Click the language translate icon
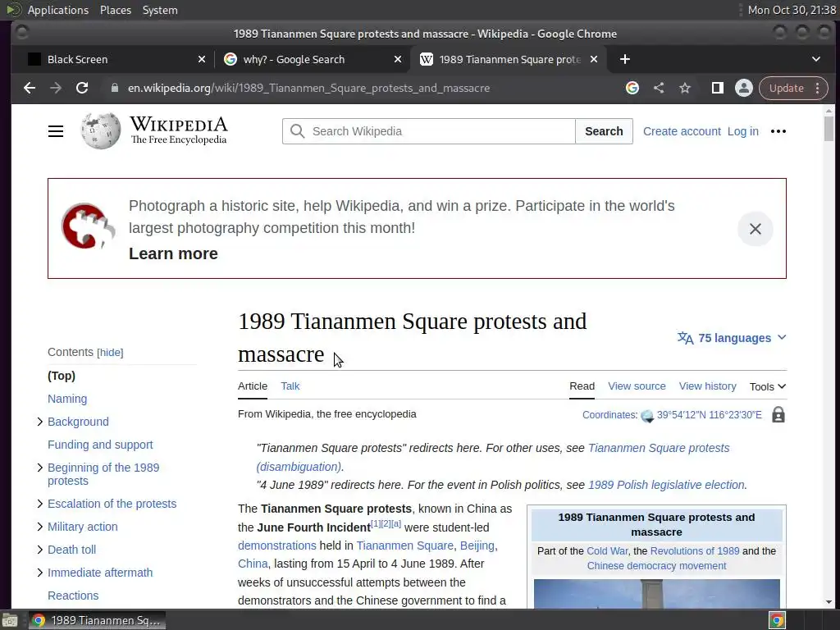This screenshot has height=630, width=840. pos(685,338)
